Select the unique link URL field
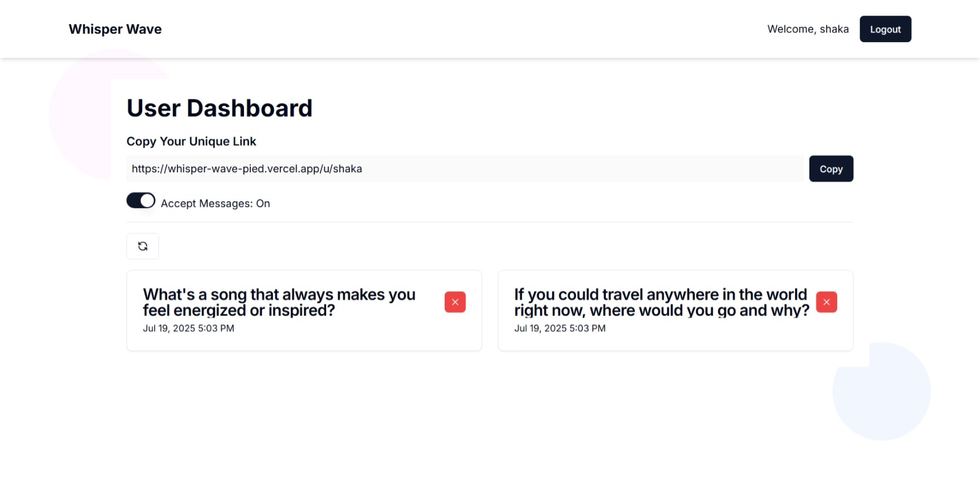The height and width of the screenshot is (489, 980). 465,169
